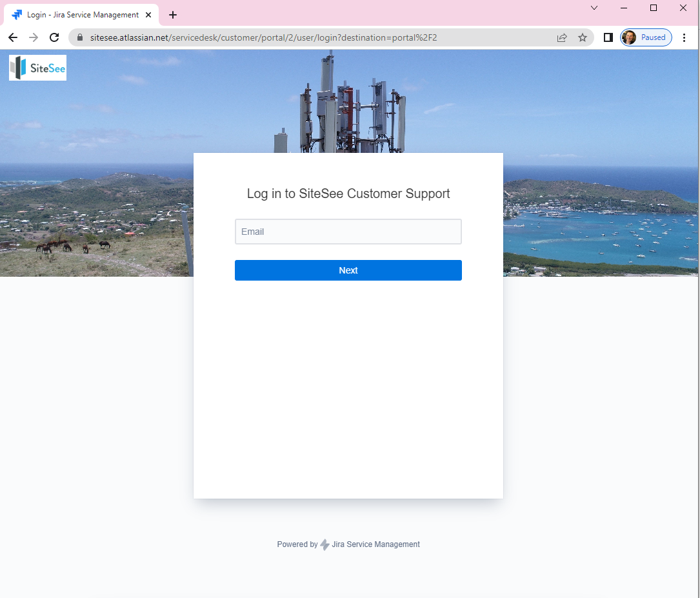Click the Jira favicon on the tab
The height and width of the screenshot is (598, 700).
click(x=17, y=15)
